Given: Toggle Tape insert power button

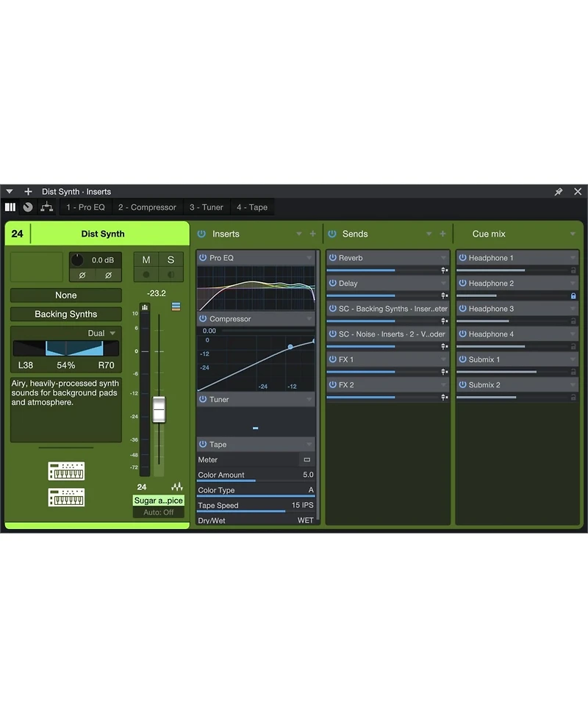Looking at the screenshot, I should (203, 444).
